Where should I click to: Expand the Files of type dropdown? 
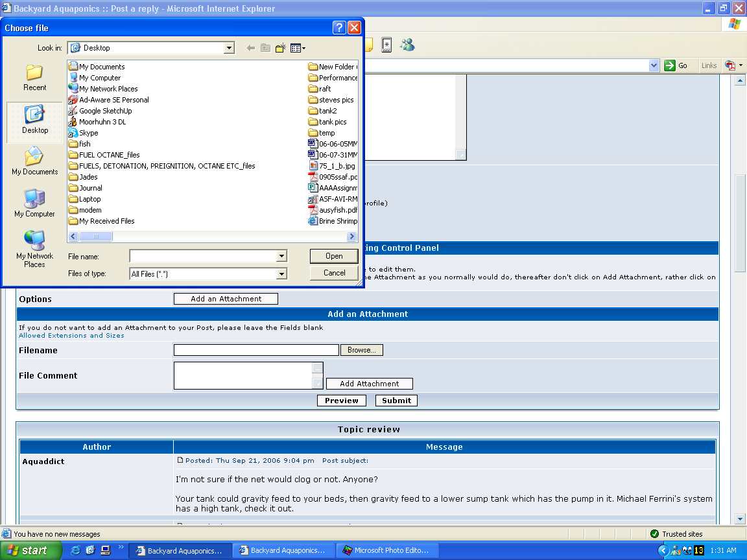[x=281, y=274]
